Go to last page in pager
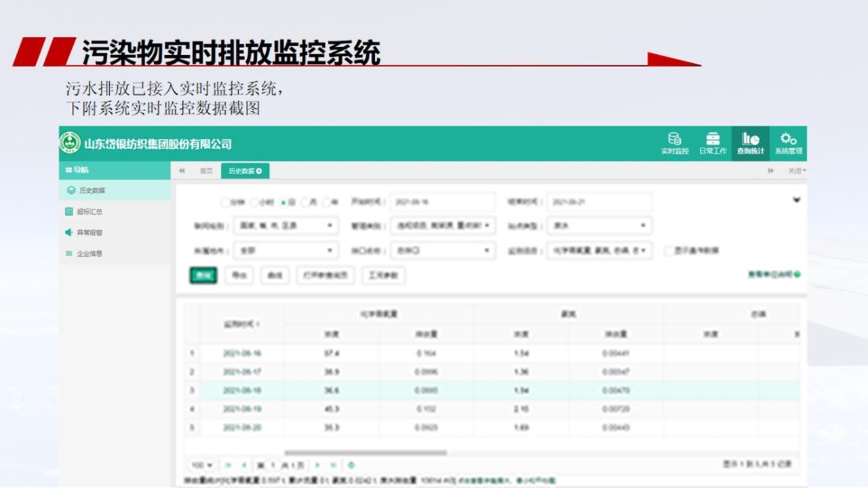 tap(333, 465)
